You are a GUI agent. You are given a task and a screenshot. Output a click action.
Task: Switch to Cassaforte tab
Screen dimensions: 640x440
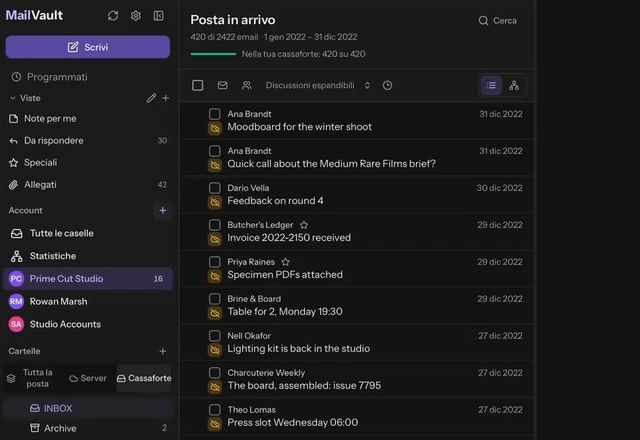tap(144, 378)
